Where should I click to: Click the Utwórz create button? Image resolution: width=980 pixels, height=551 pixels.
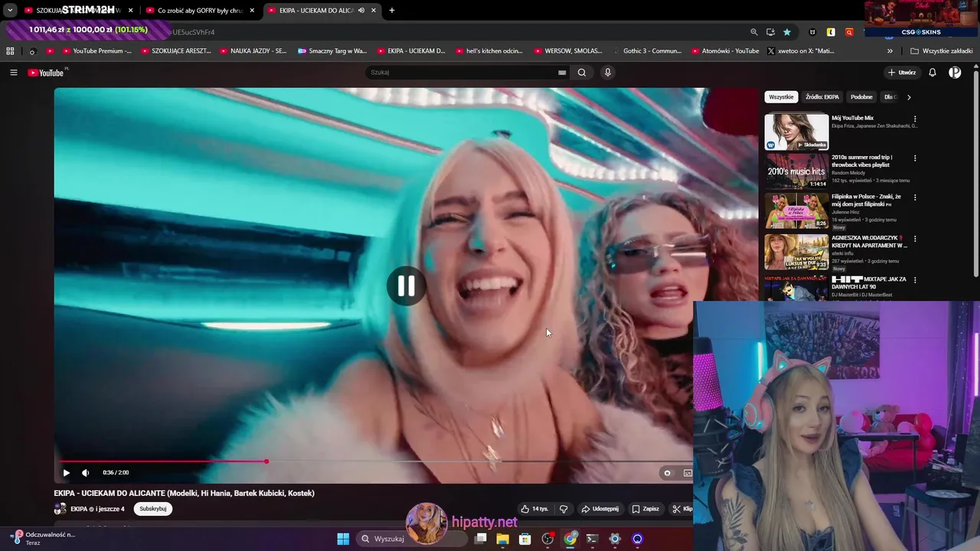coord(902,73)
